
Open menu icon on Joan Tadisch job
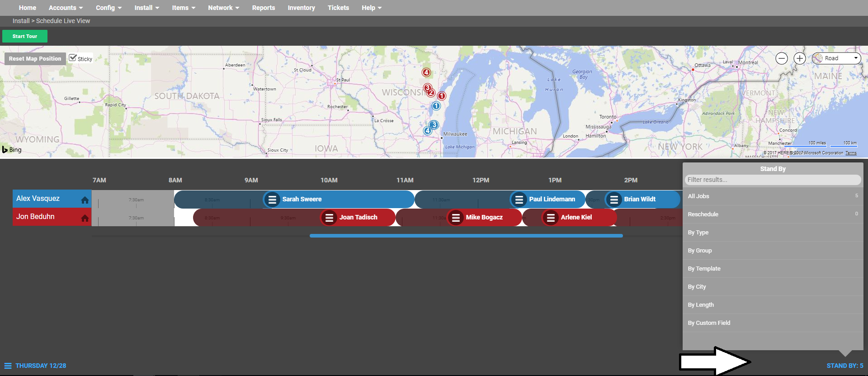[329, 217]
